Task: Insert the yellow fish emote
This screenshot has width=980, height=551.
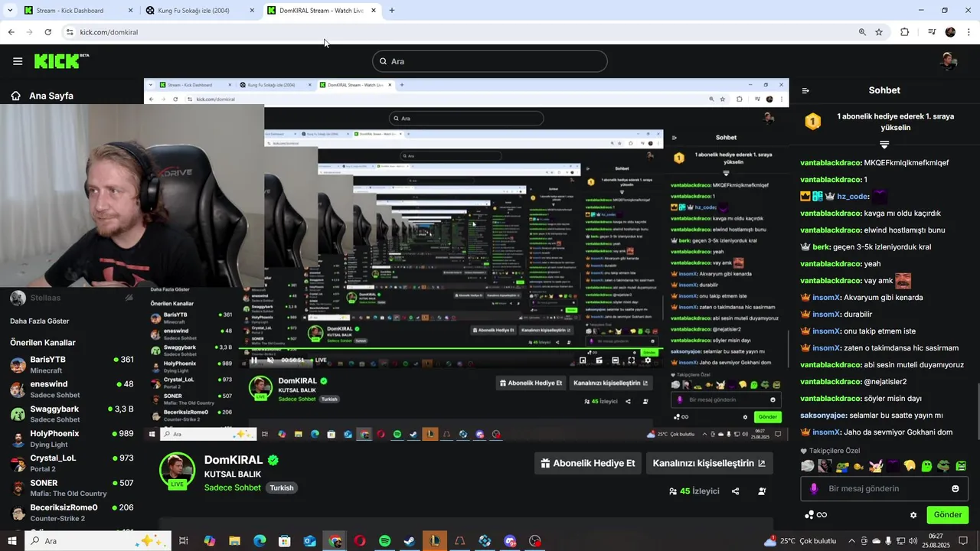Action: pyautogui.click(x=859, y=465)
